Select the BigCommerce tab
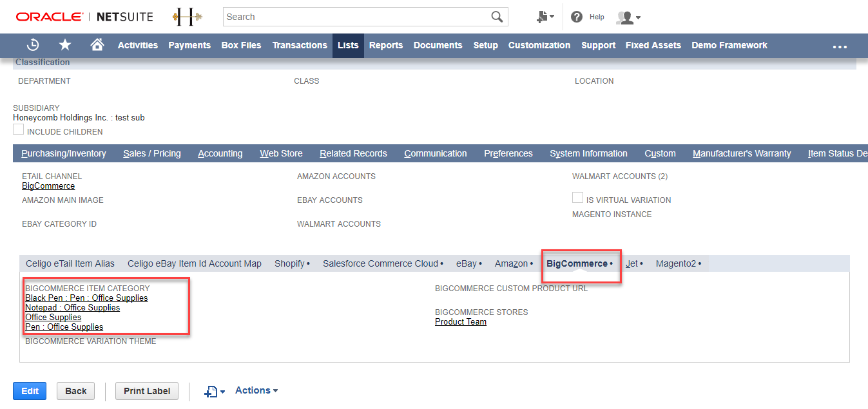 click(x=579, y=263)
